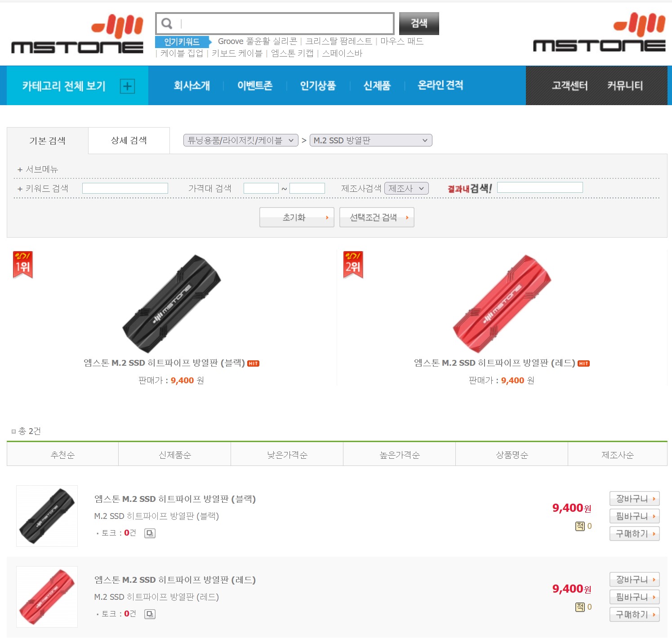Open 엠스톤 M.2 SSD 히트파이프 방열판 (블랙) list title
The image size is (672, 638).
pos(175,499)
